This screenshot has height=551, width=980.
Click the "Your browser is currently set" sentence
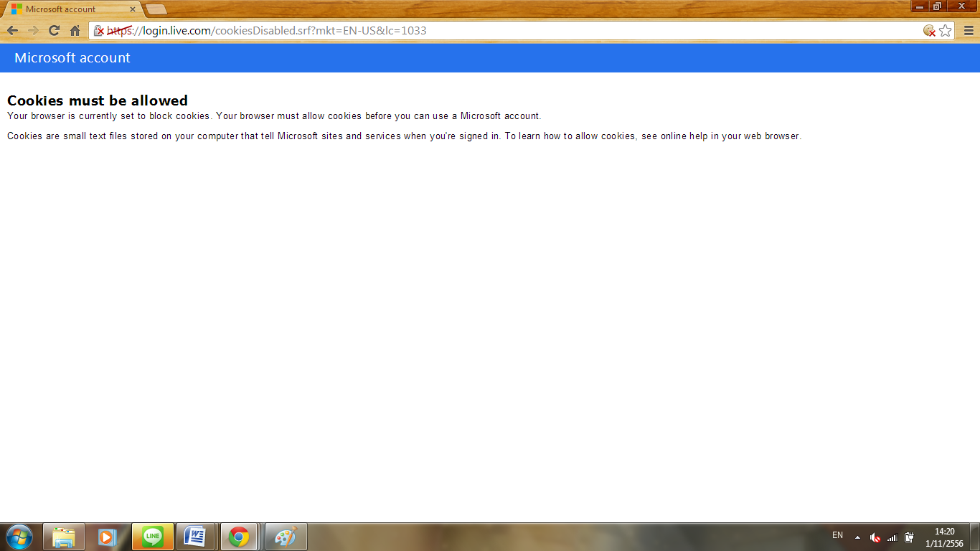click(x=274, y=116)
